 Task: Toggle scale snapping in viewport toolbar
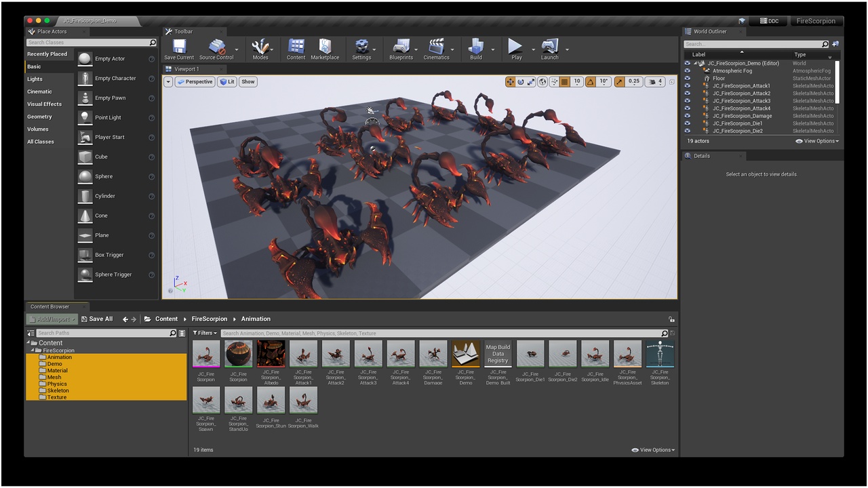pos(619,81)
